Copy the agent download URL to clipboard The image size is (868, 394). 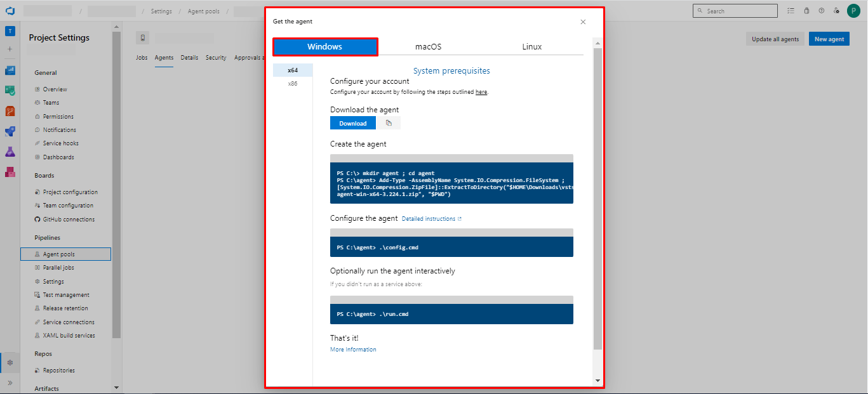tap(389, 123)
